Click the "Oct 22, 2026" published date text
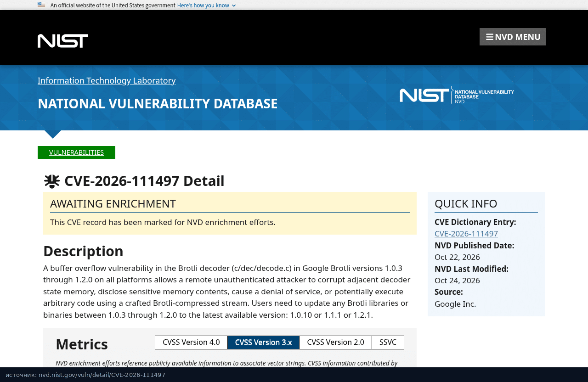This screenshot has height=382, width=588. pos(457,257)
